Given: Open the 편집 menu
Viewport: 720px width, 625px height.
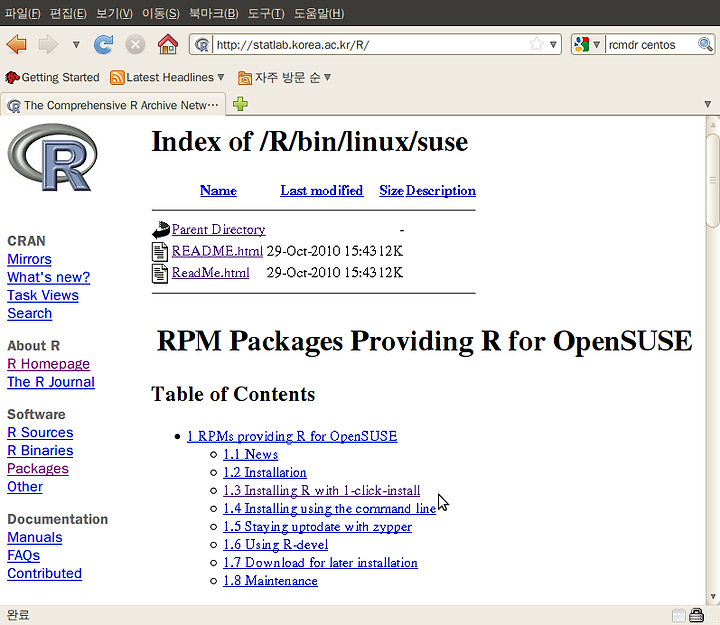Looking at the screenshot, I should (68, 13).
